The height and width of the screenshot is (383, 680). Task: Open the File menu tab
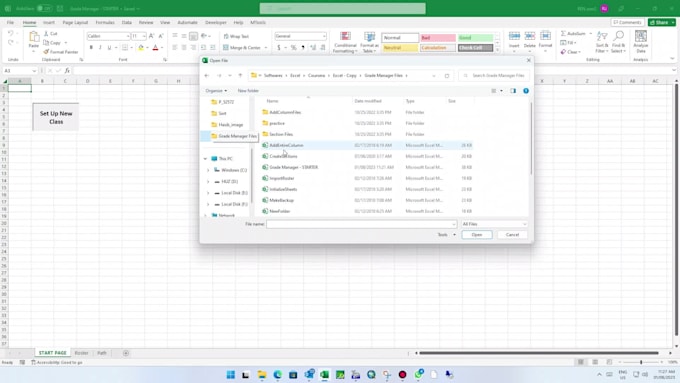click(10, 22)
